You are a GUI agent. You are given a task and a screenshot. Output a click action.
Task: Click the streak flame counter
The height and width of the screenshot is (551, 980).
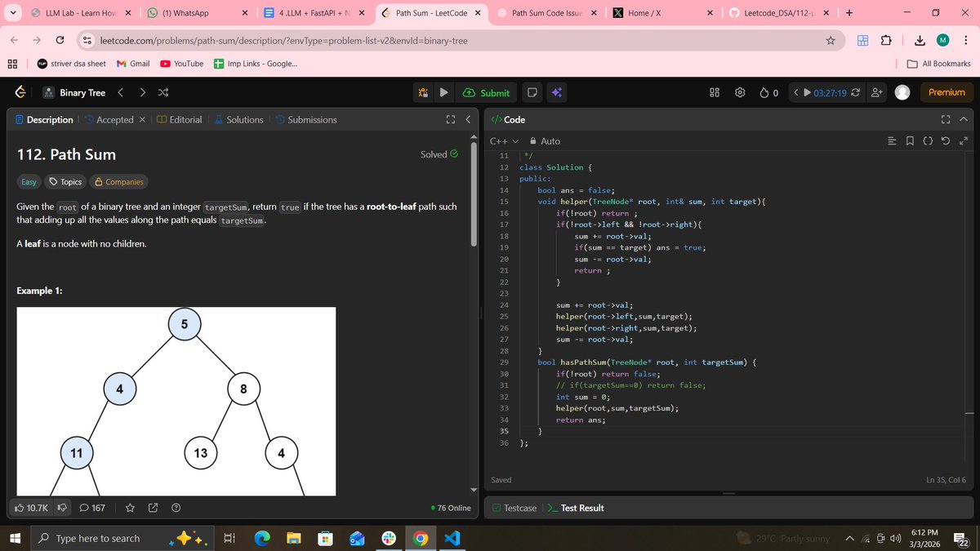click(768, 92)
